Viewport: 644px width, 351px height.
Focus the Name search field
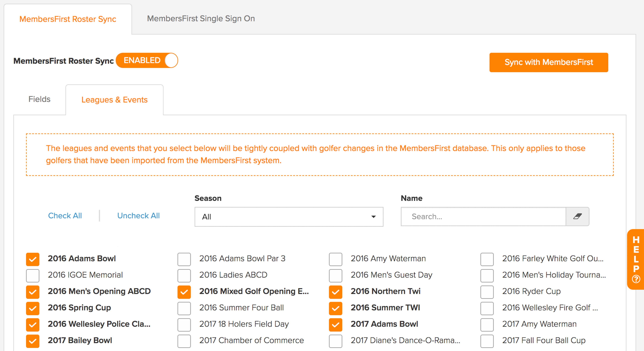(x=483, y=216)
